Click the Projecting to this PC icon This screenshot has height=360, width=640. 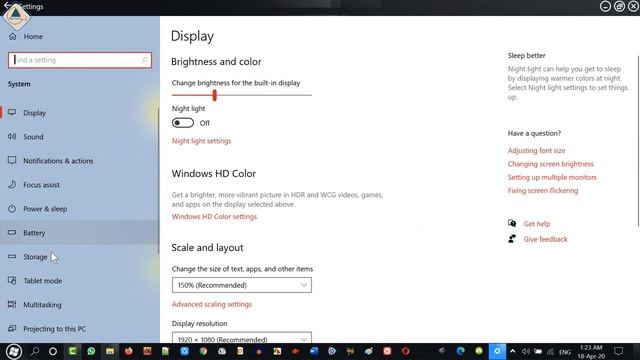[12, 328]
